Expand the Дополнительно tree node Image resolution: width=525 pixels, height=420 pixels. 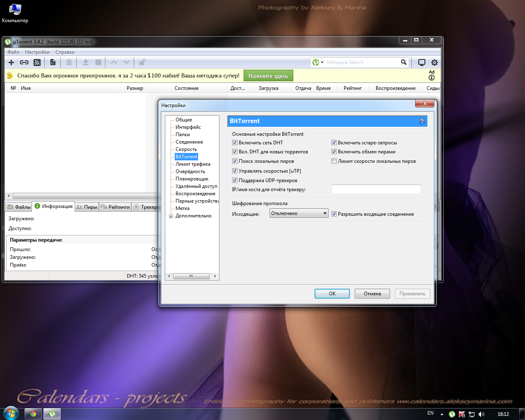(171, 216)
